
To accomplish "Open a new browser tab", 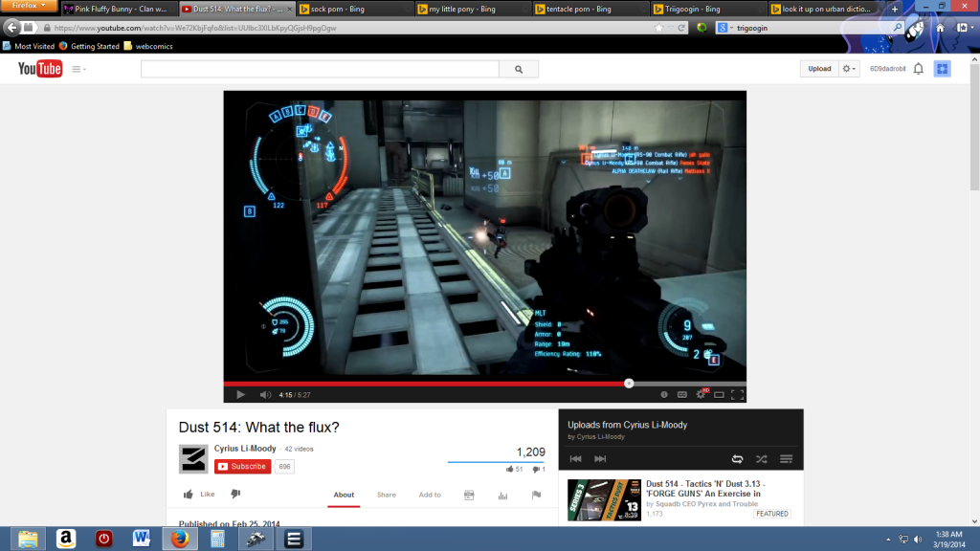I will click(895, 9).
